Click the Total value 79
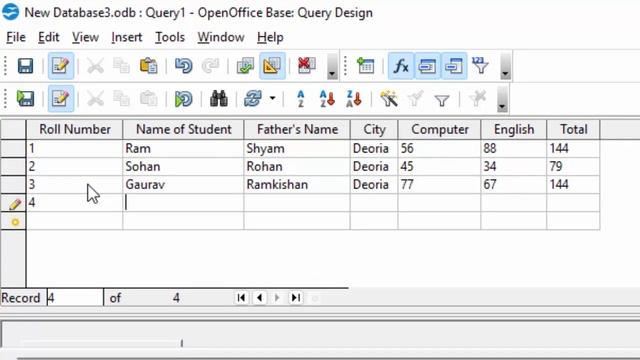640x360 pixels. (573, 167)
